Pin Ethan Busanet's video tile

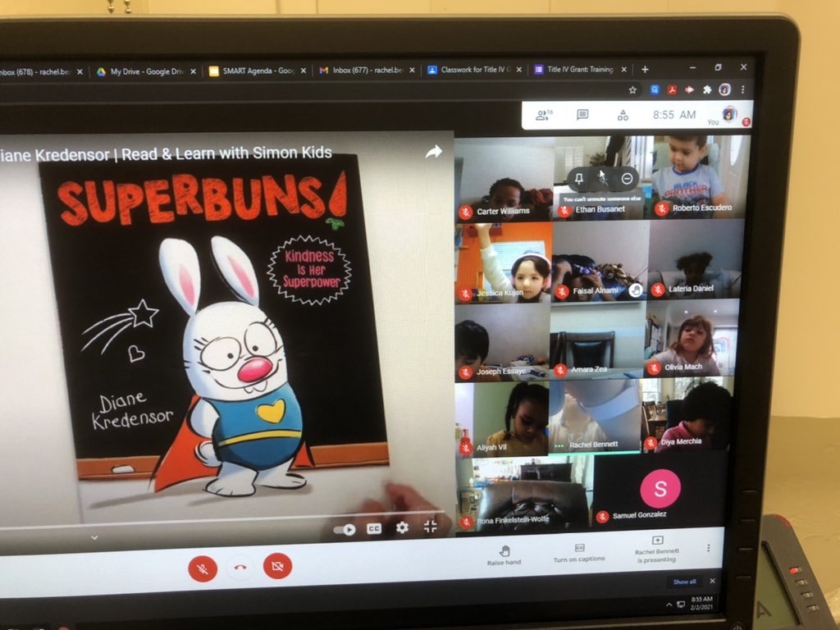578,178
